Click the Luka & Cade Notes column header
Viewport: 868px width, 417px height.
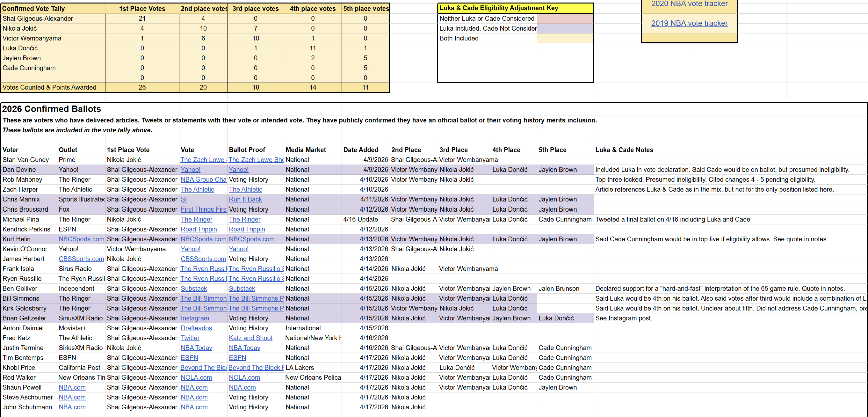[624, 150]
